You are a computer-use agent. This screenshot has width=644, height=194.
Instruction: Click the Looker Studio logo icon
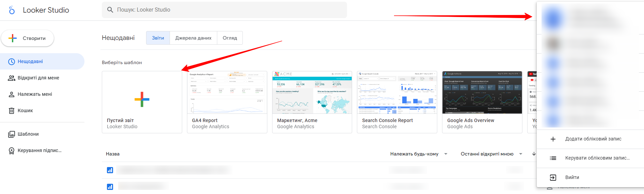coord(12,10)
